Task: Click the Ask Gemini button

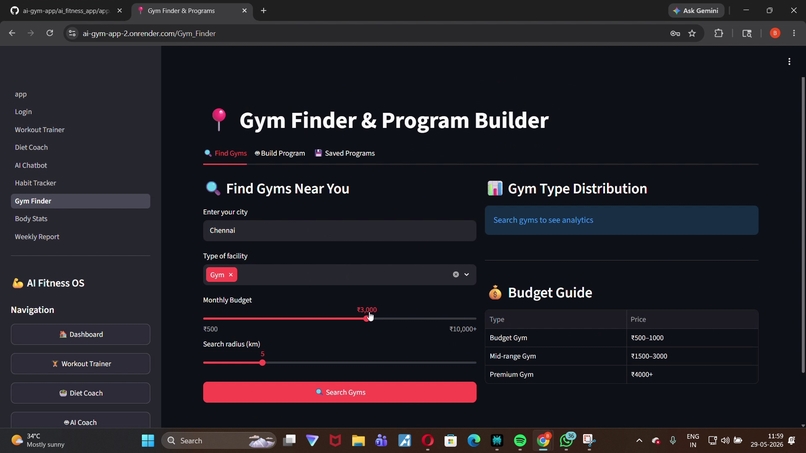Action: [x=696, y=10]
